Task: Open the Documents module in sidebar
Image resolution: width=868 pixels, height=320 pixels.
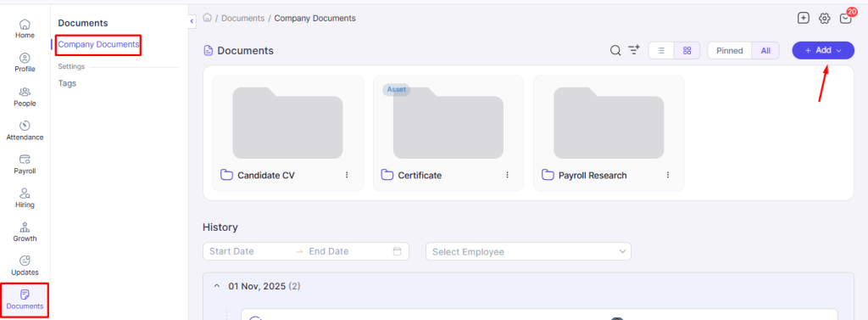Action: (25, 300)
